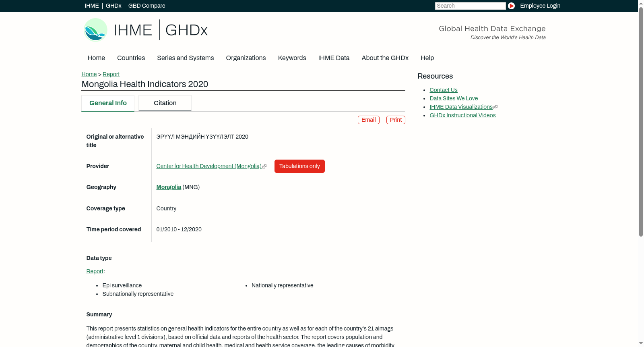Click the Summary heading
Screen dimensions: 644x347
99,314
